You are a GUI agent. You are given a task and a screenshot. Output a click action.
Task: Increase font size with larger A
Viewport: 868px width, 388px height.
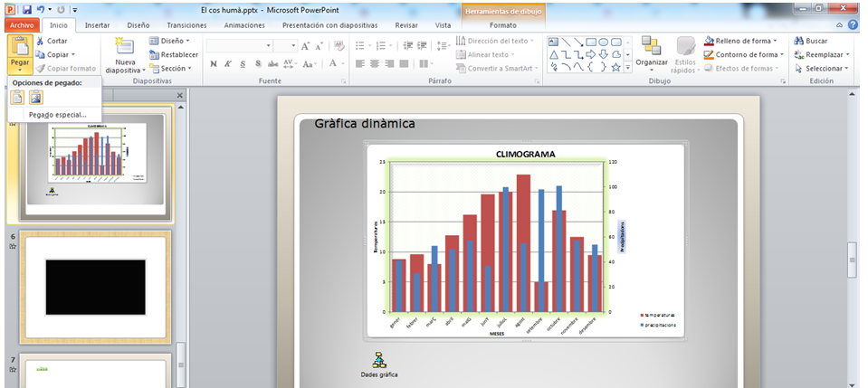(306, 46)
